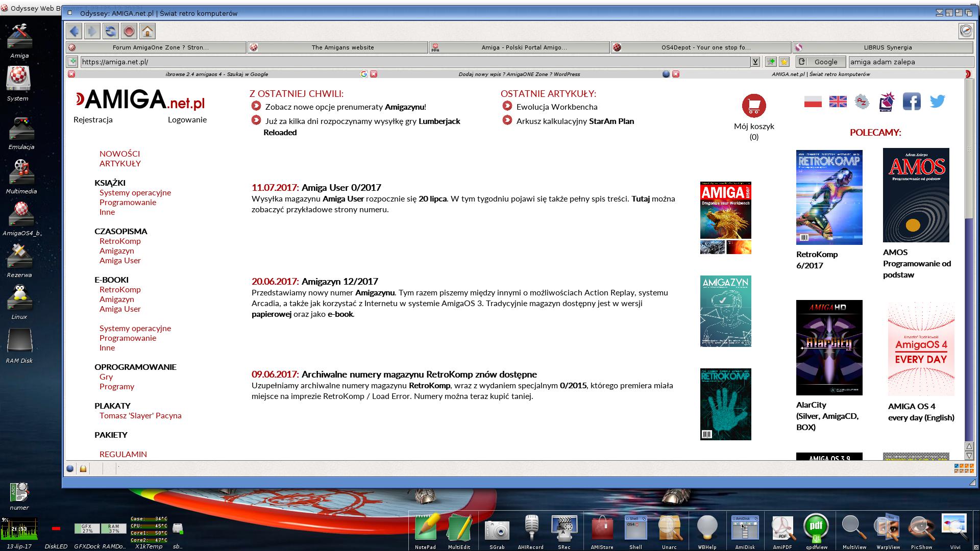
Task: Switch to The Amigans website tab
Action: click(338, 47)
